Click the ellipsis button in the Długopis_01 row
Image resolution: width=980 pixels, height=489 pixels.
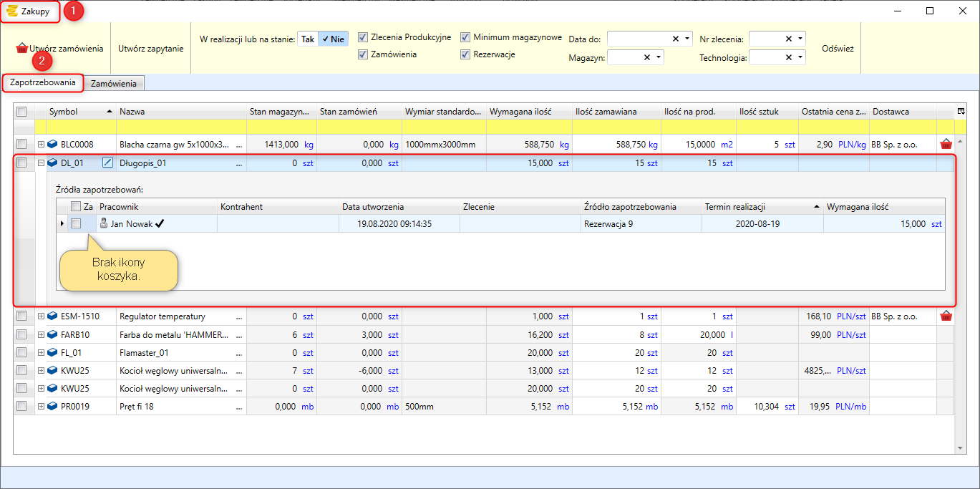[x=239, y=163]
